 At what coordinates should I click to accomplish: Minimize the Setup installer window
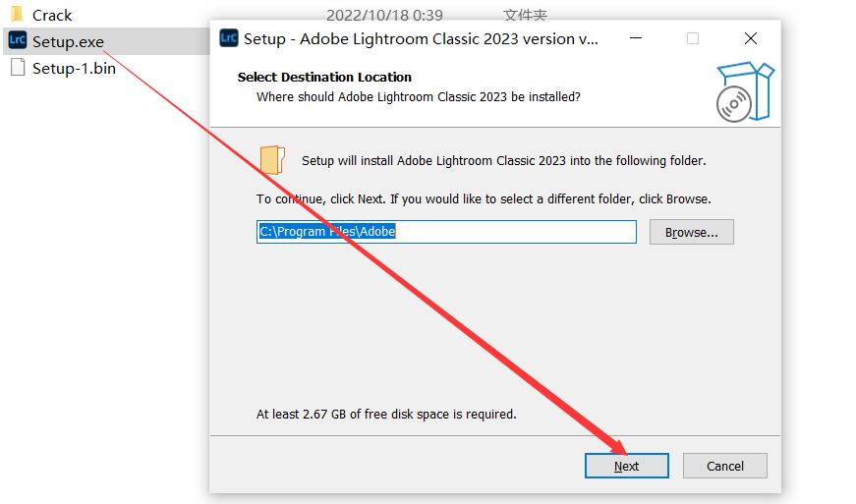[x=636, y=38]
